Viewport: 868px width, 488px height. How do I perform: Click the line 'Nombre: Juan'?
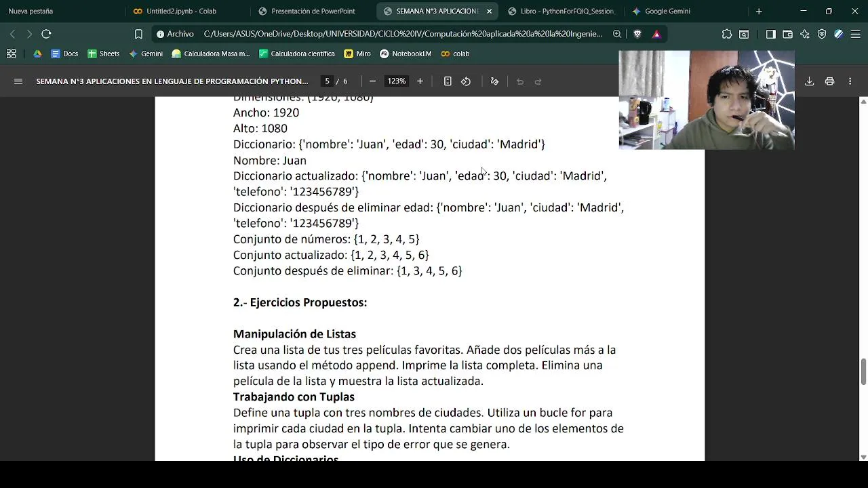(270, 161)
